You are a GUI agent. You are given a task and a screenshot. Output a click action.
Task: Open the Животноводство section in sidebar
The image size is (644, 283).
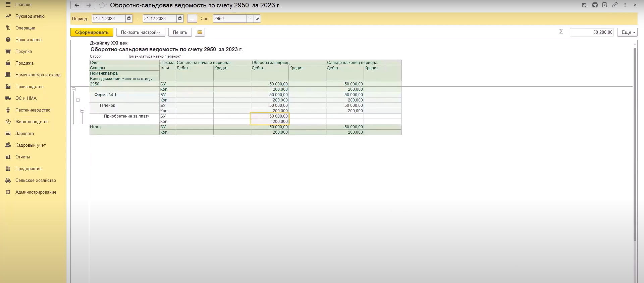(x=32, y=122)
